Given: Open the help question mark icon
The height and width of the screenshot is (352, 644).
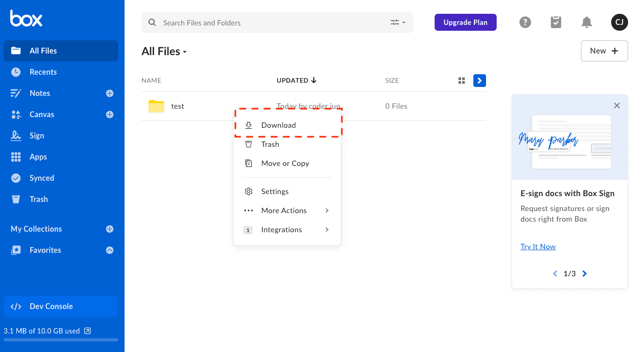Looking at the screenshot, I should (525, 22).
